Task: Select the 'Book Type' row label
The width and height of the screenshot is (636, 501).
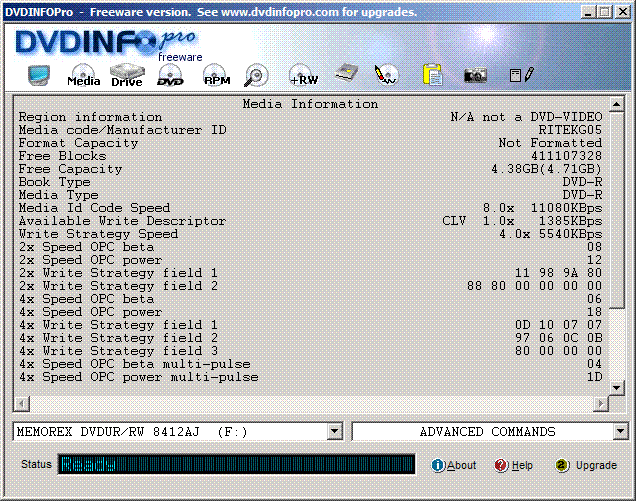Action: pyautogui.click(x=54, y=182)
